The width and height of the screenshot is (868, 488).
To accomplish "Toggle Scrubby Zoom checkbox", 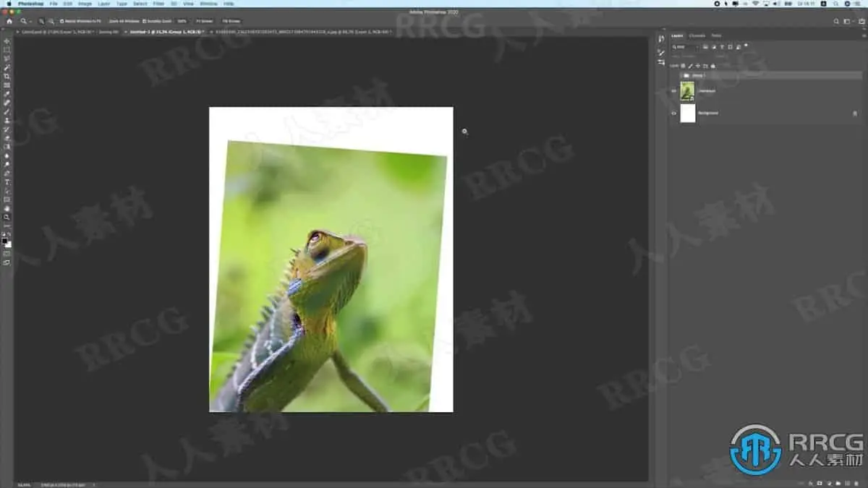I will click(x=145, y=21).
